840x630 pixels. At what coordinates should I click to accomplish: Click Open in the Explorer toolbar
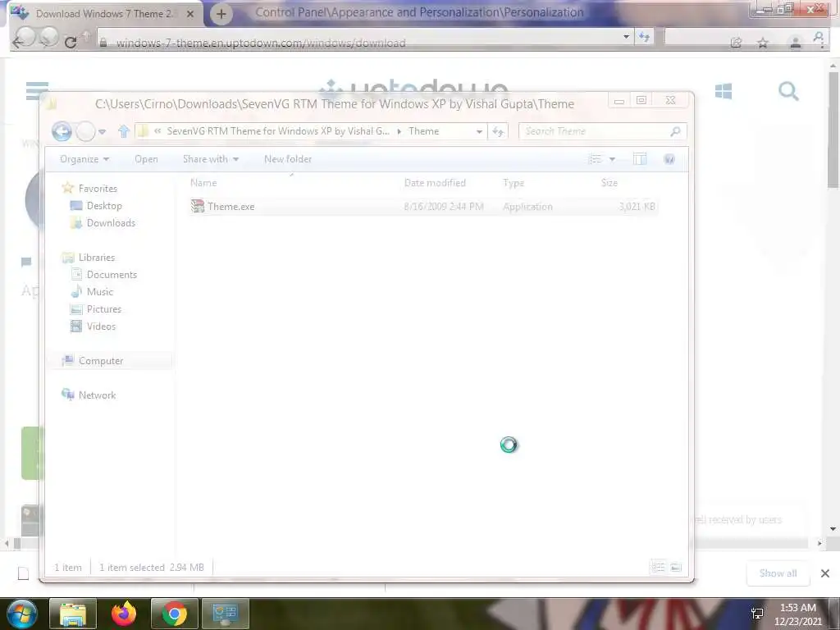tap(146, 159)
